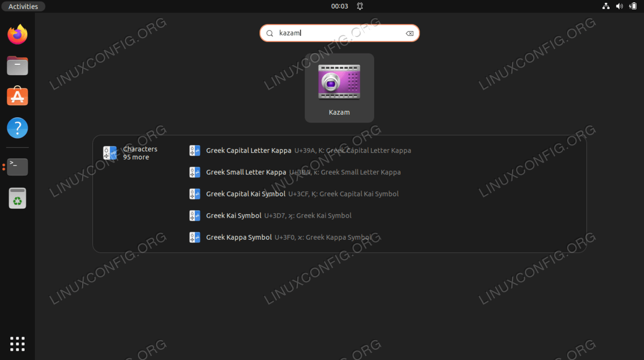
Task: Click the U+39A code point description
Action: [x=353, y=151]
